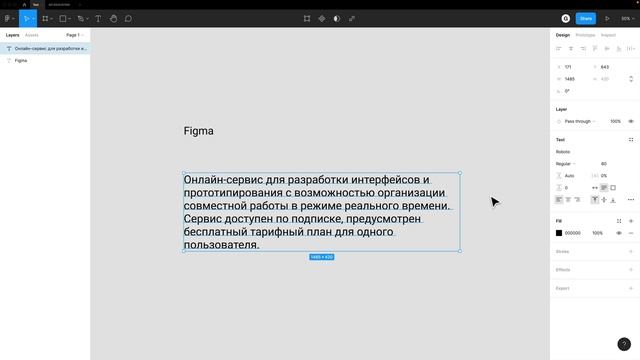Image resolution: width=640 pixels, height=360 pixels.
Task: Add a new fill with plus
Action: 631,221
